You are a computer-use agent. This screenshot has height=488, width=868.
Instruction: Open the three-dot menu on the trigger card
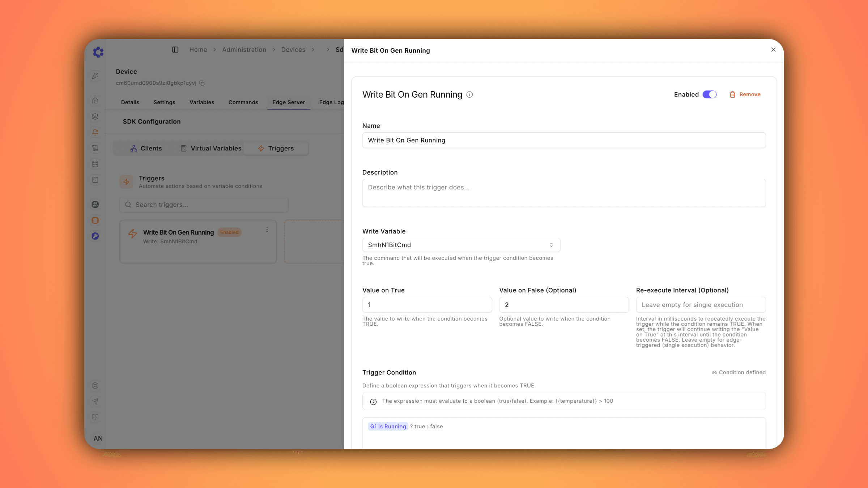pyautogui.click(x=267, y=229)
